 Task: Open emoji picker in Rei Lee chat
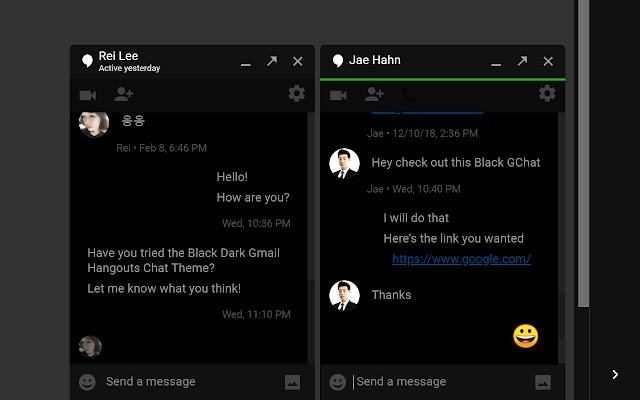click(87, 382)
